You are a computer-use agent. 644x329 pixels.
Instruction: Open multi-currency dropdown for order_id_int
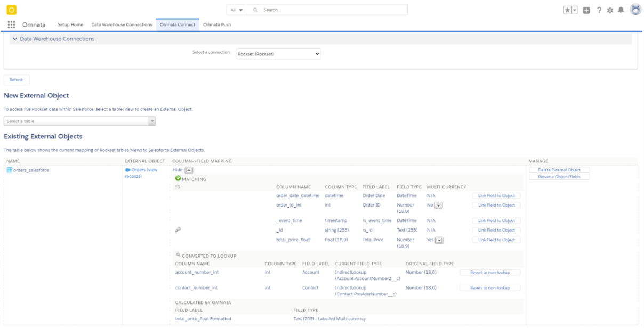click(x=439, y=205)
